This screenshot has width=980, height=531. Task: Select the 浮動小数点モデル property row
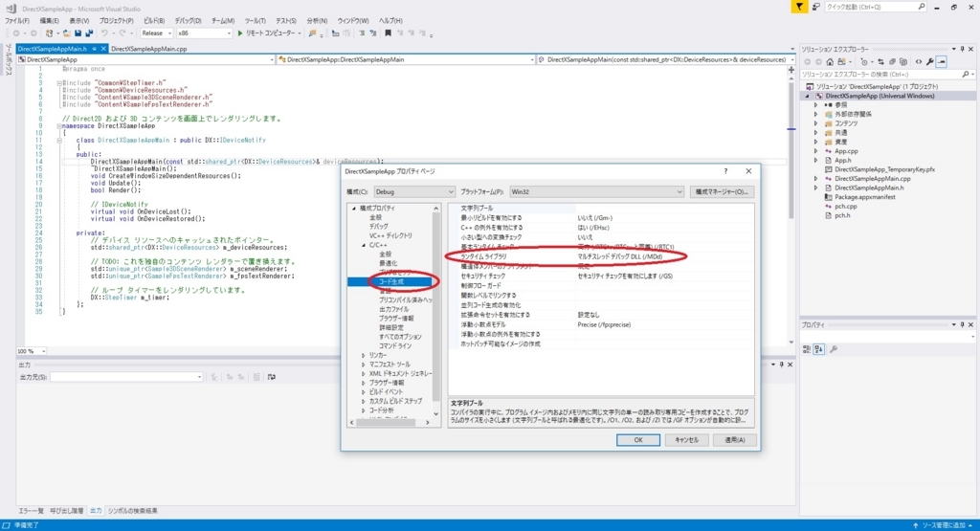click(x=600, y=325)
